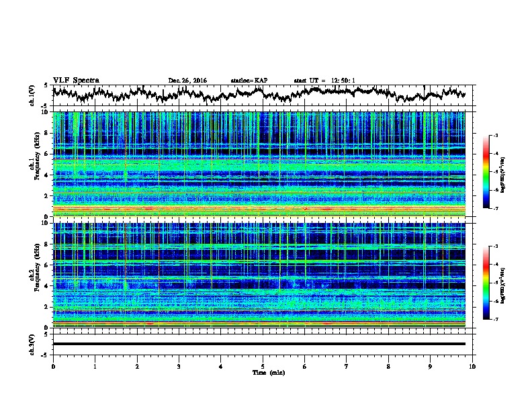This screenshot has width=532, height=411.
Task: Click the "-5" tick on the ch.3(V) axis
Action: [x=45, y=355]
